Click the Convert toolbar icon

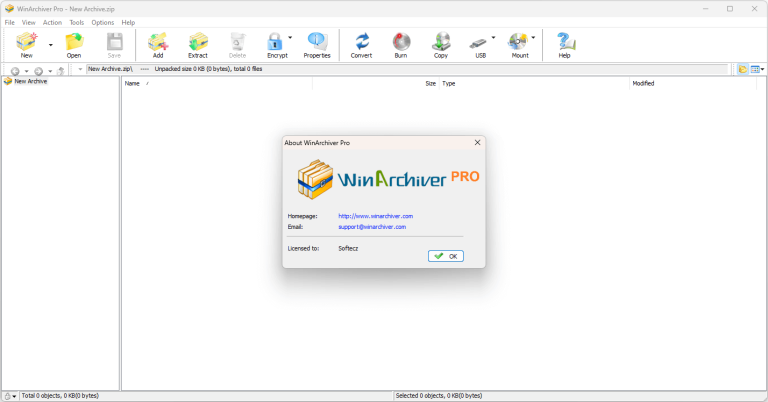pos(361,44)
